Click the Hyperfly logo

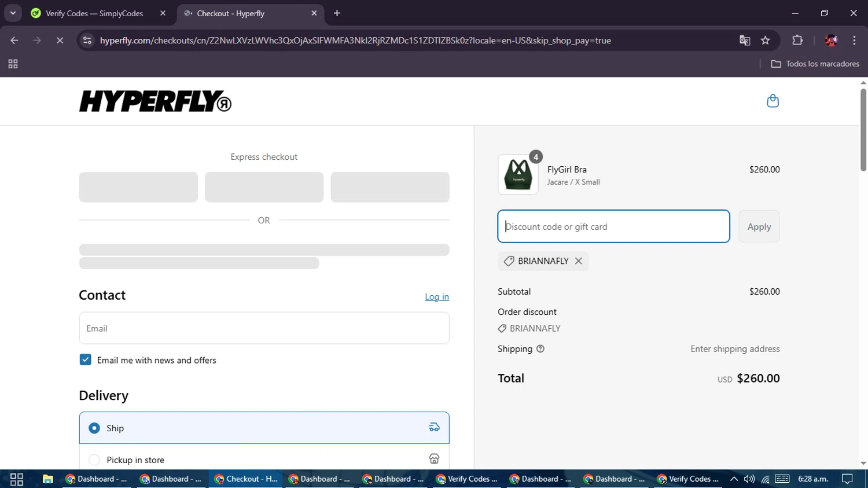[x=155, y=101]
